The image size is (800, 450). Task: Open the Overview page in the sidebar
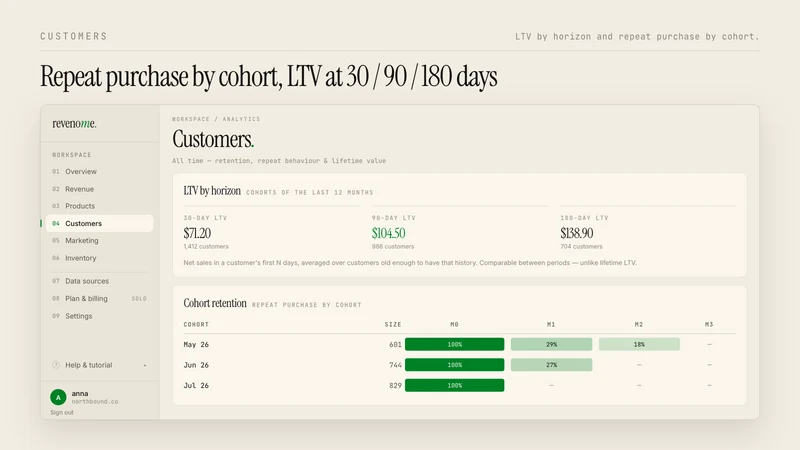pyautogui.click(x=99, y=171)
